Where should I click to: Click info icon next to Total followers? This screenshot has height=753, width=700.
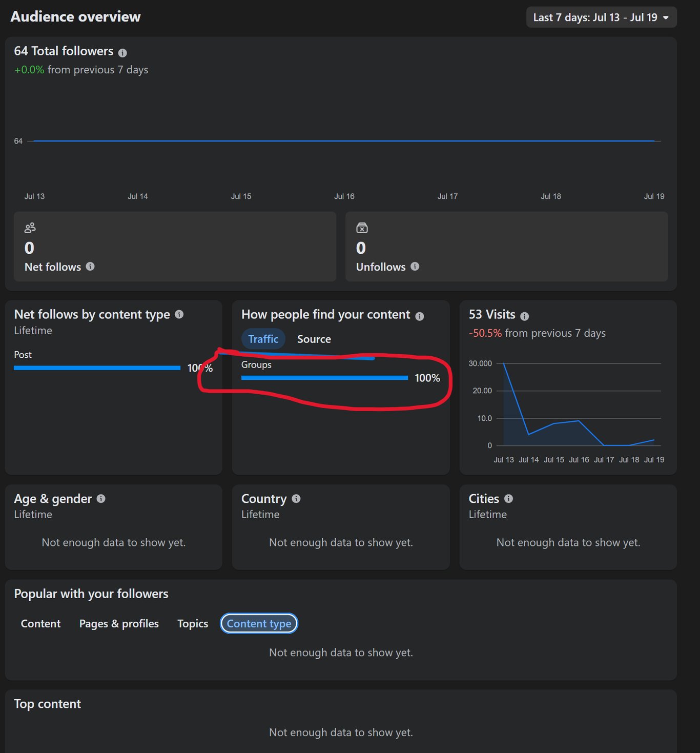point(122,53)
